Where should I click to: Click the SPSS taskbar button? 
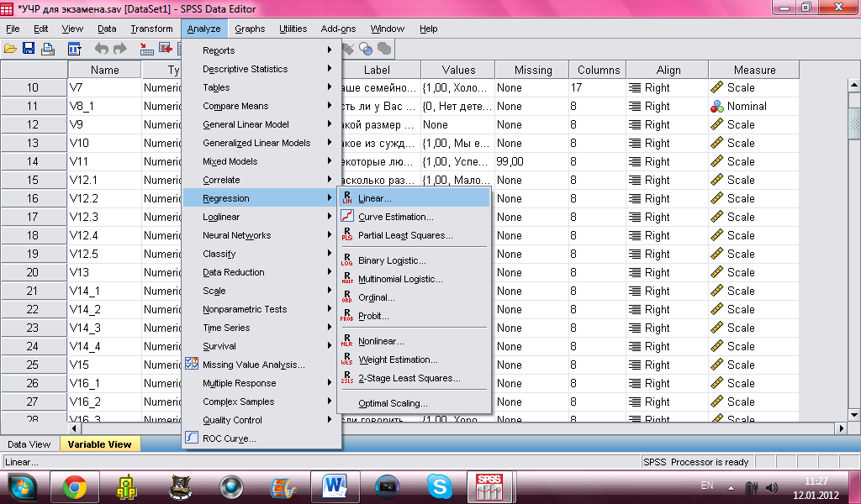tap(491, 487)
